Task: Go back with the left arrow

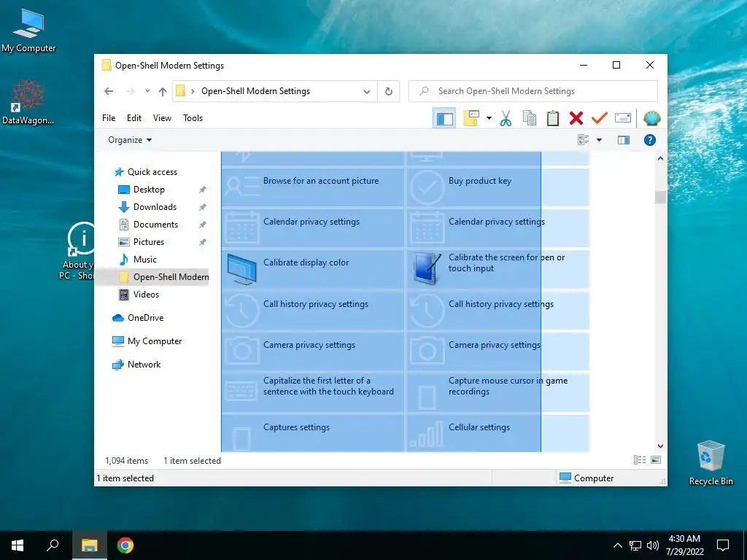Action: tap(109, 91)
